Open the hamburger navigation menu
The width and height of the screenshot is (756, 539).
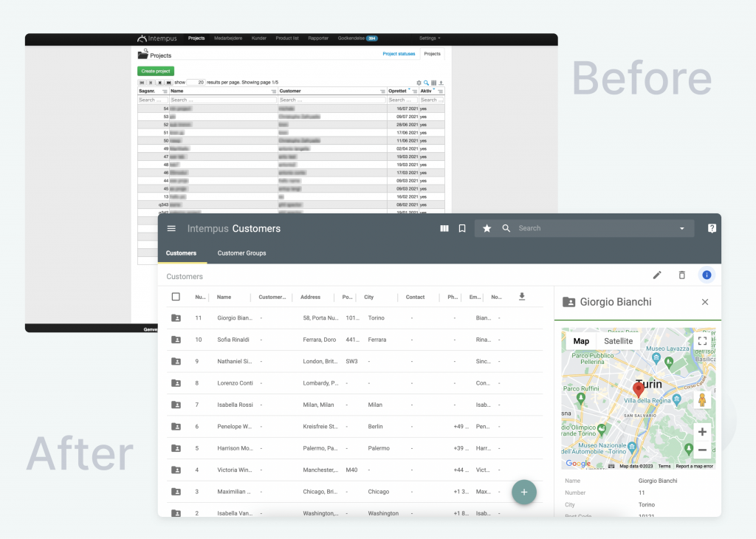(171, 229)
